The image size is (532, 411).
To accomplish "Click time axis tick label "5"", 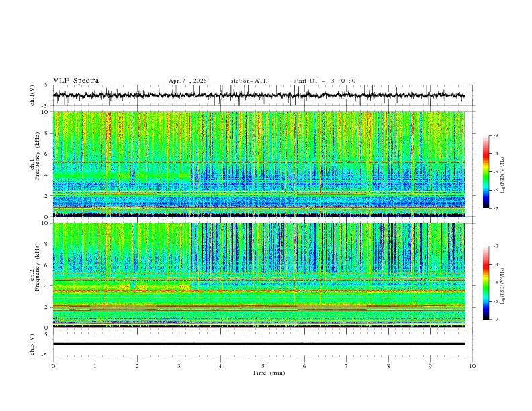I will (263, 366).
